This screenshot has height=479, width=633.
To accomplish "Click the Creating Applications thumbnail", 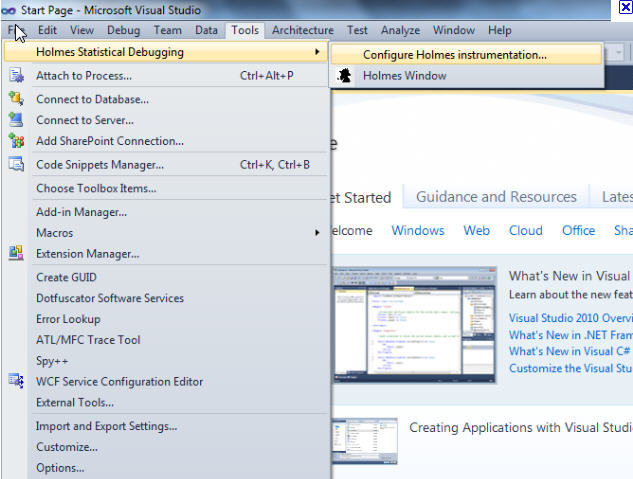I will tap(365, 441).
